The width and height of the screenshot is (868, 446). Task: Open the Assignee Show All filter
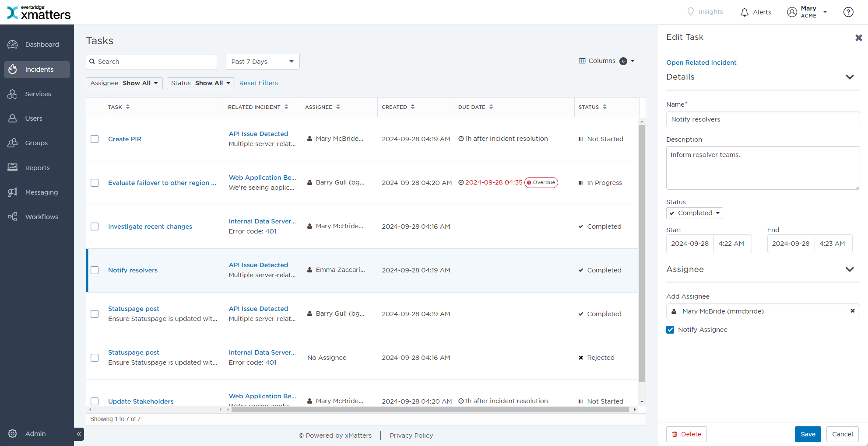pos(124,83)
